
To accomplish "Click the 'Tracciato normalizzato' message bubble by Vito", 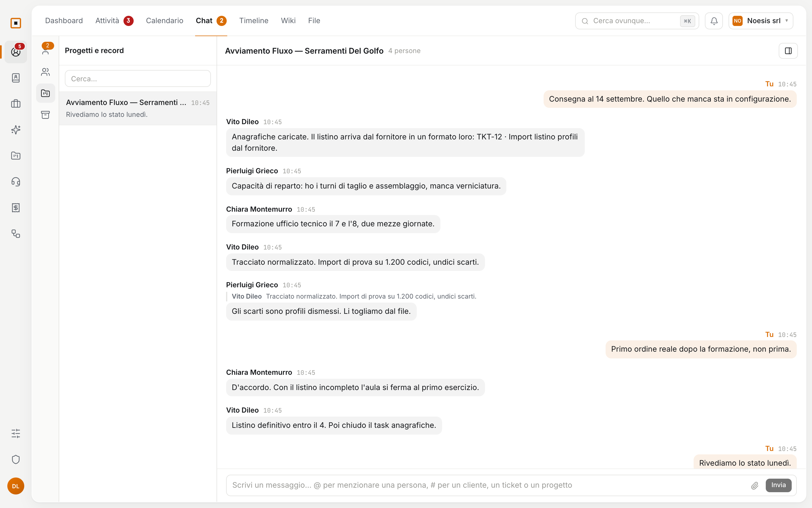I will pyautogui.click(x=355, y=262).
